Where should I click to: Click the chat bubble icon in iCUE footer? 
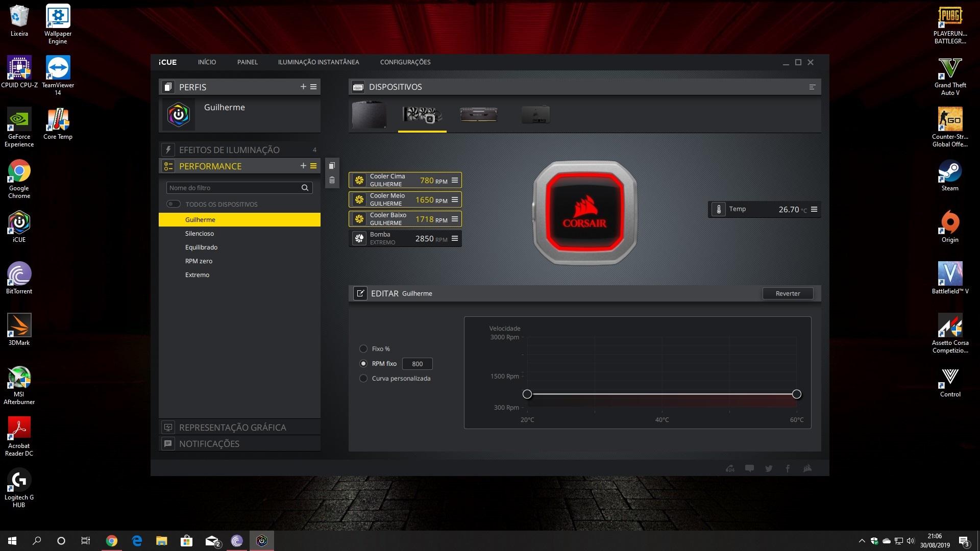tap(749, 468)
